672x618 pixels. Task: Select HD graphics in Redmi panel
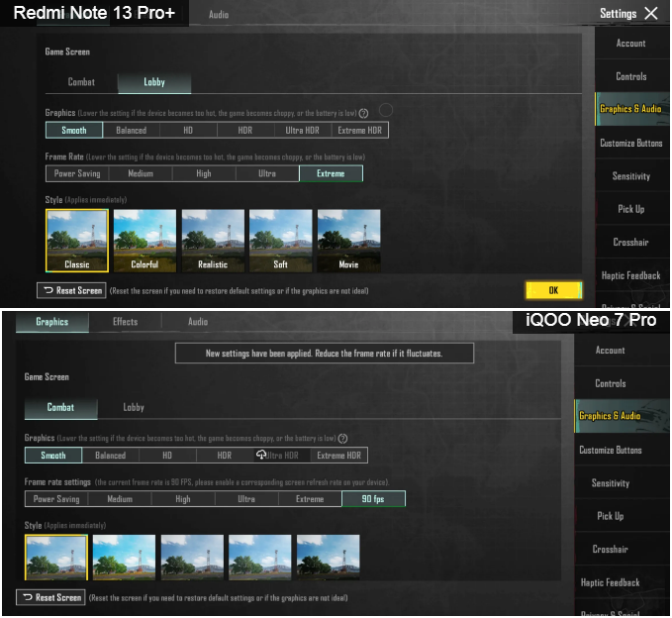(188, 130)
